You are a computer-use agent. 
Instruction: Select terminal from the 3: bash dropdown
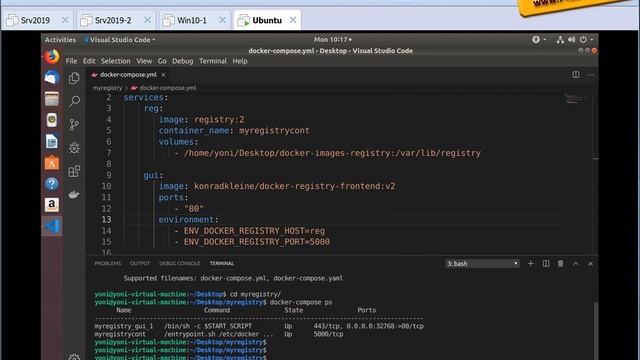482,264
